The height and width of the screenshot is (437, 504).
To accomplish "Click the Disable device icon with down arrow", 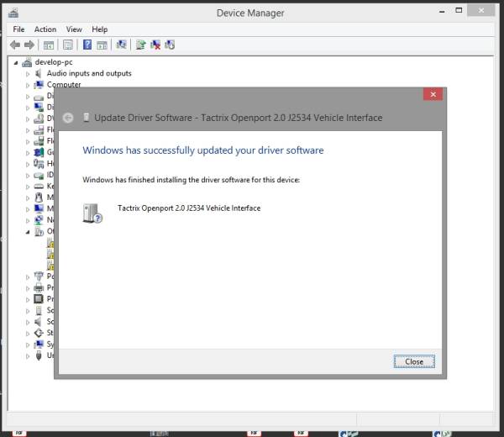I will coord(170,45).
